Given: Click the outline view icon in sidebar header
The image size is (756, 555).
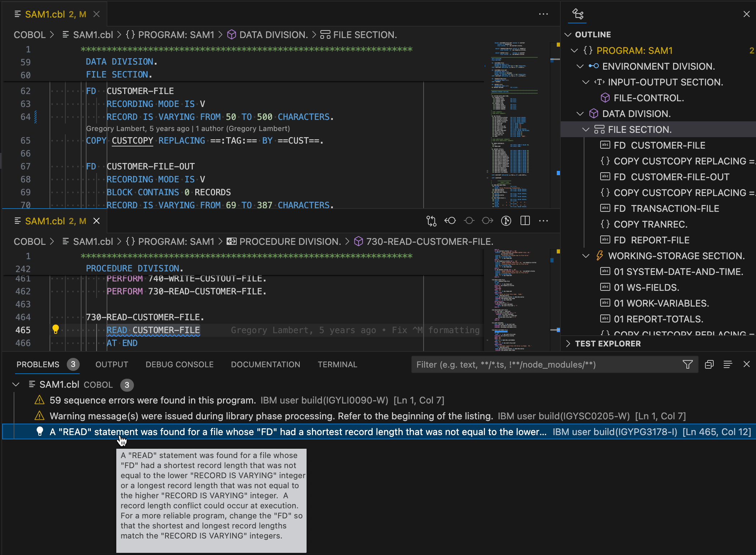Looking at the screenshot, I should [578, 14].
